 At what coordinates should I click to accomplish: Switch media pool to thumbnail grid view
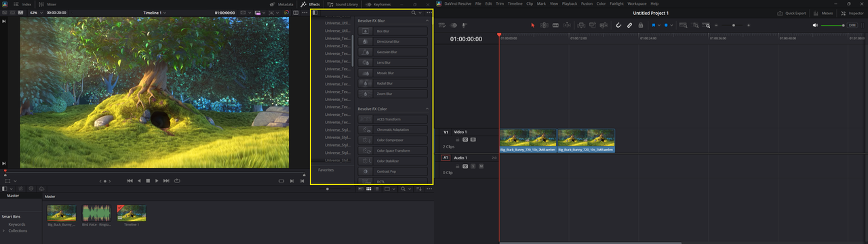369,189
